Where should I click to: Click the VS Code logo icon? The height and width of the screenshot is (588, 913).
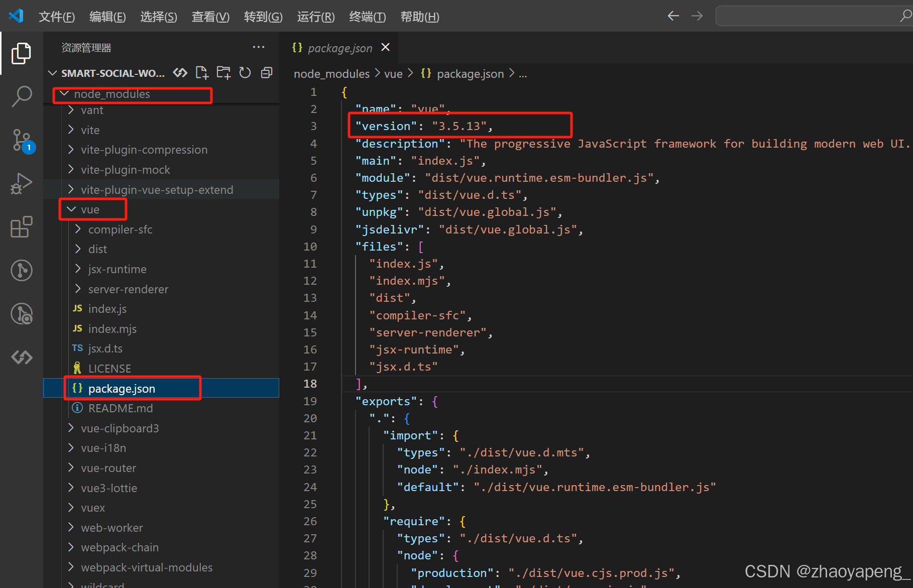(16, 16)
